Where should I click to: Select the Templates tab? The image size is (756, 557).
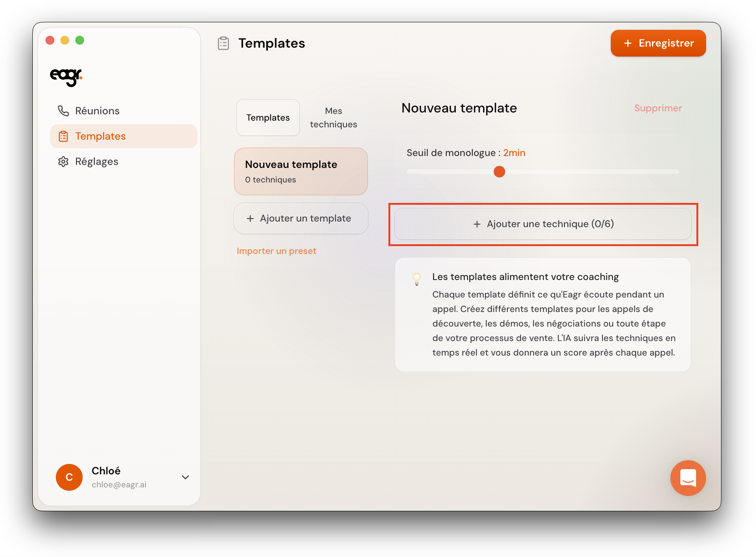pos(268,118)
